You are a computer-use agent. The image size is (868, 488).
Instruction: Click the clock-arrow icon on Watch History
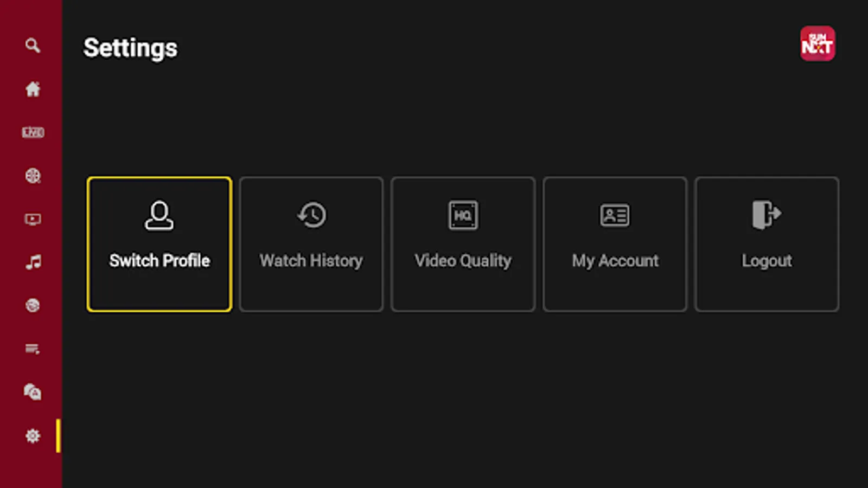click(x=311, y=215)
